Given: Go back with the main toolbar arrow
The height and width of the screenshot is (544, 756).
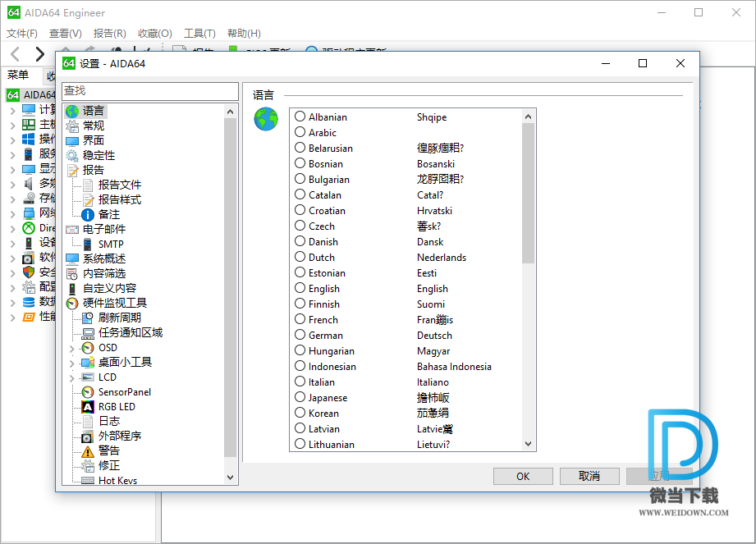Looking at the screenshot, I should pos(16,54).
